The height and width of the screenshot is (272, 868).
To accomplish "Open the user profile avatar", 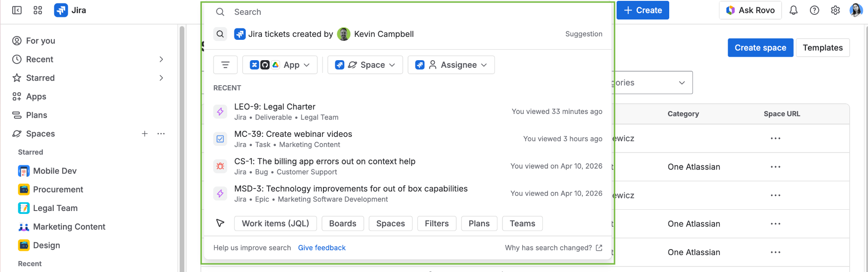I will coord(856,10).
